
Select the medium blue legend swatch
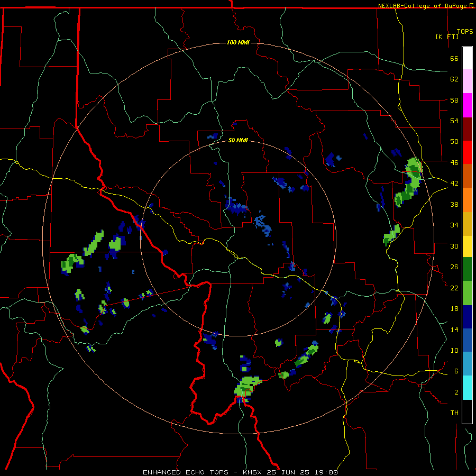click(467, 341)
